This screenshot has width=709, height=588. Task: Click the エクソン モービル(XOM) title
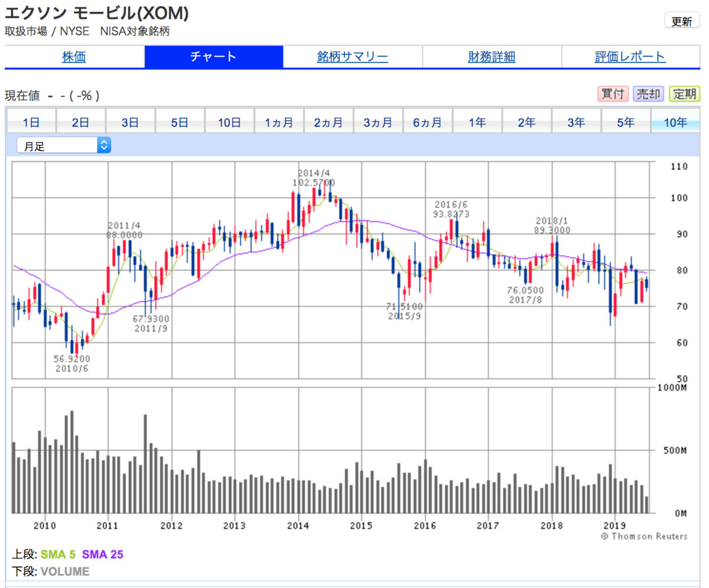pyautogui.click(x=97, y=13)
